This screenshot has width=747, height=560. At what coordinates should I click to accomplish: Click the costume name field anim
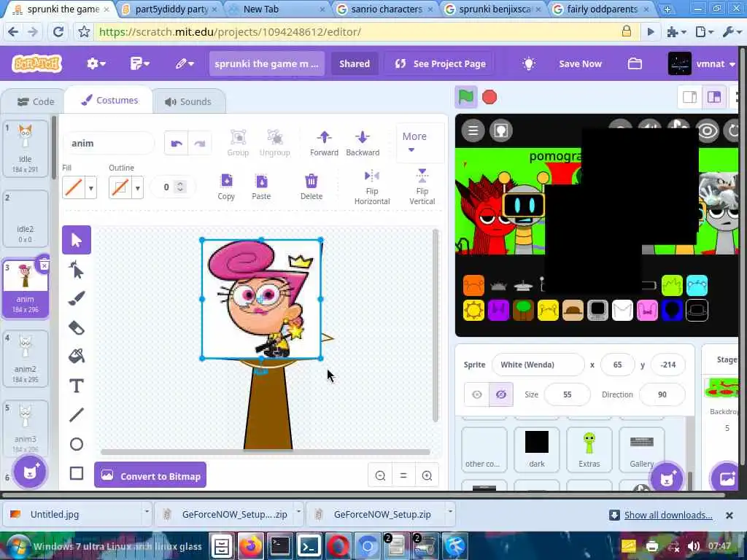tap(109, 144)
